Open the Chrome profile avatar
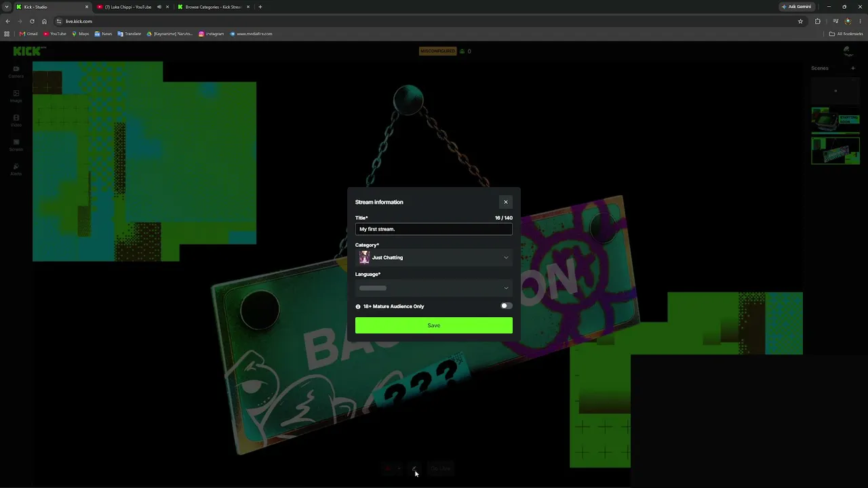 848,21
